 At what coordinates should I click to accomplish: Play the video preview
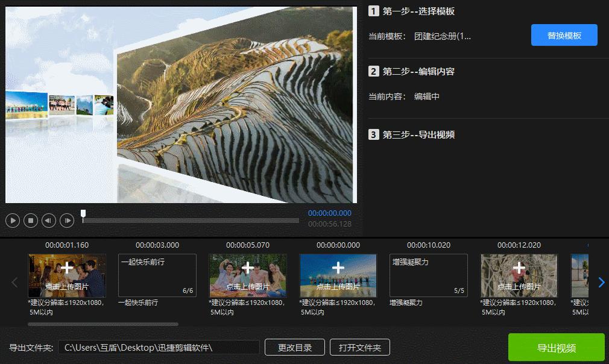12,220
